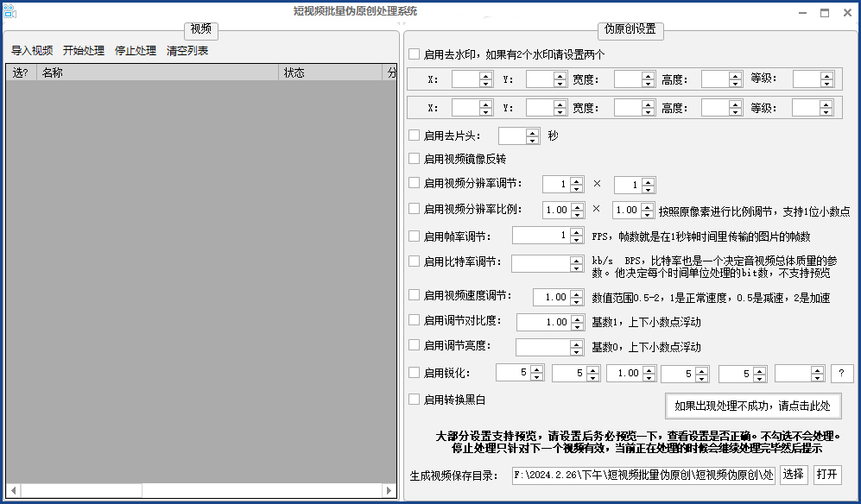
Task: Check 启用视频分辨率调节 option
Action: 414,183
